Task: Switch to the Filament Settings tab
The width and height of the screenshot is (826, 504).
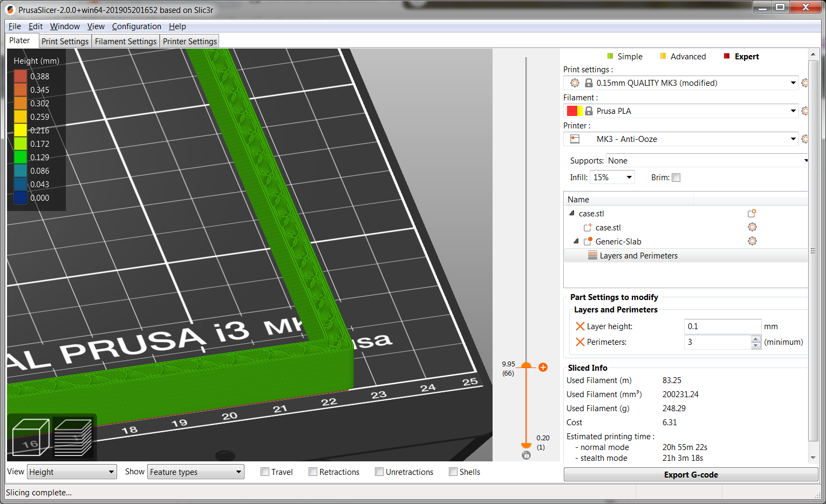Action: pyautogui.click(x=125, y=40)
